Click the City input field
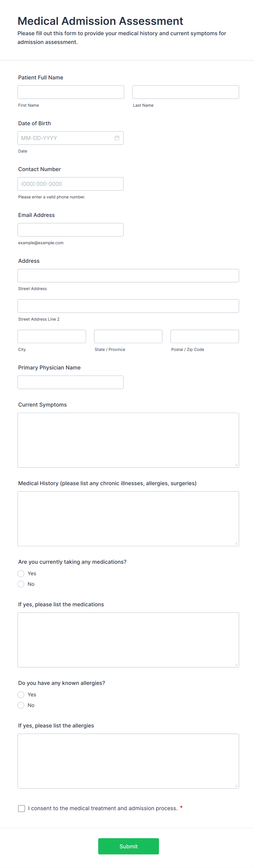The height and width of the screenshot is (868, 254). coord(51,336)
